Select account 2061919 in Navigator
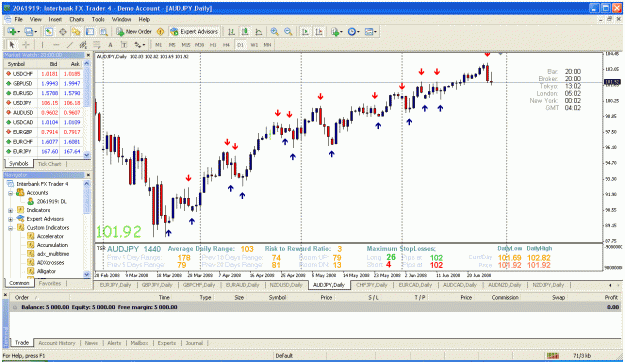 click(x=51, y=201)
